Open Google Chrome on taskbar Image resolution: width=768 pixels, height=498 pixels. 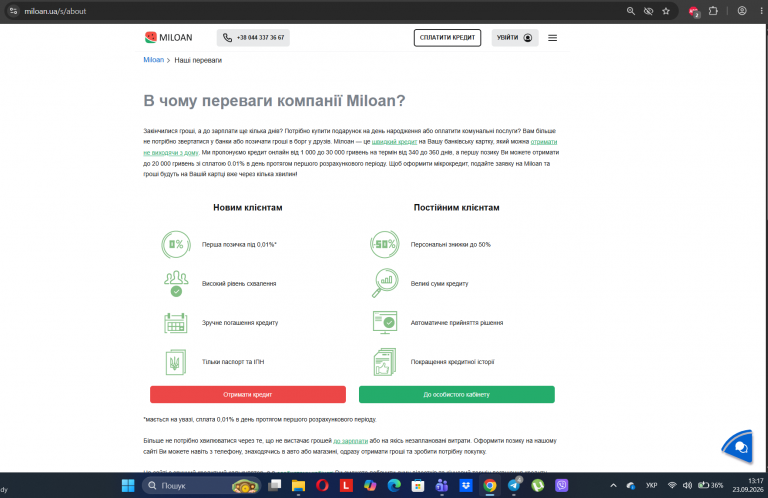point(490,485)
